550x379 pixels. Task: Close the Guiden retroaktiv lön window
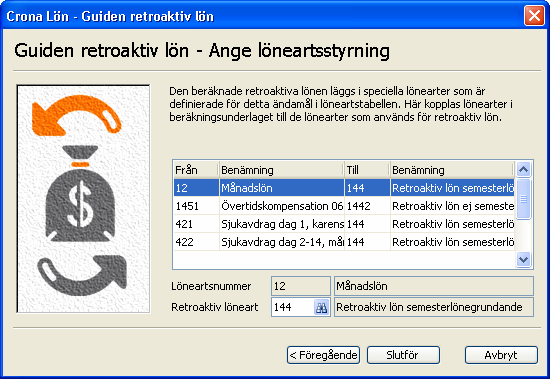534,15
